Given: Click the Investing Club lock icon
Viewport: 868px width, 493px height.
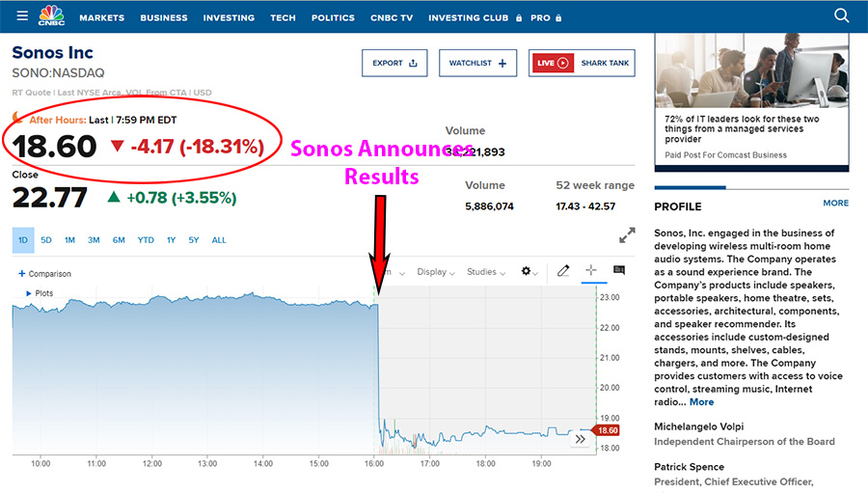Looking at the screenshot, I should point(519,17).
